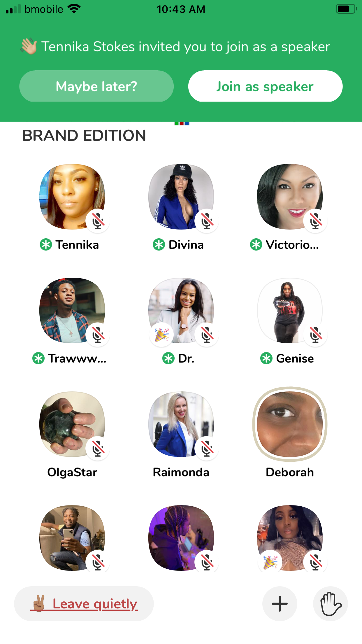Tap the green moderator star next to Trawww...
Viewport: 362px width, 644px height.
pos(38,358)
